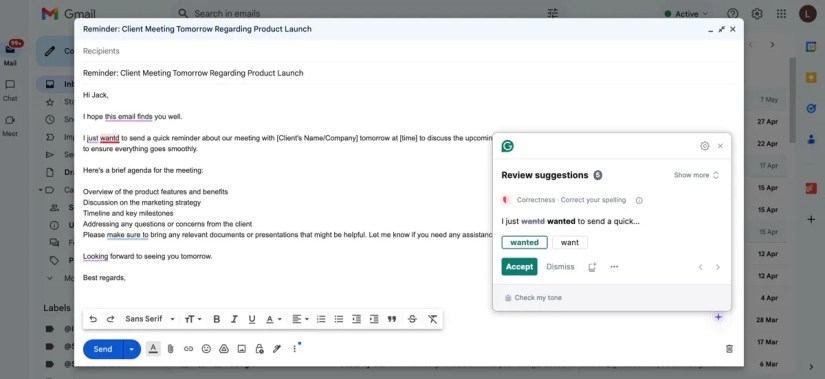Screen dimensions: 825x379
Task: Insert a bulleted list
Action: [339, 319]
